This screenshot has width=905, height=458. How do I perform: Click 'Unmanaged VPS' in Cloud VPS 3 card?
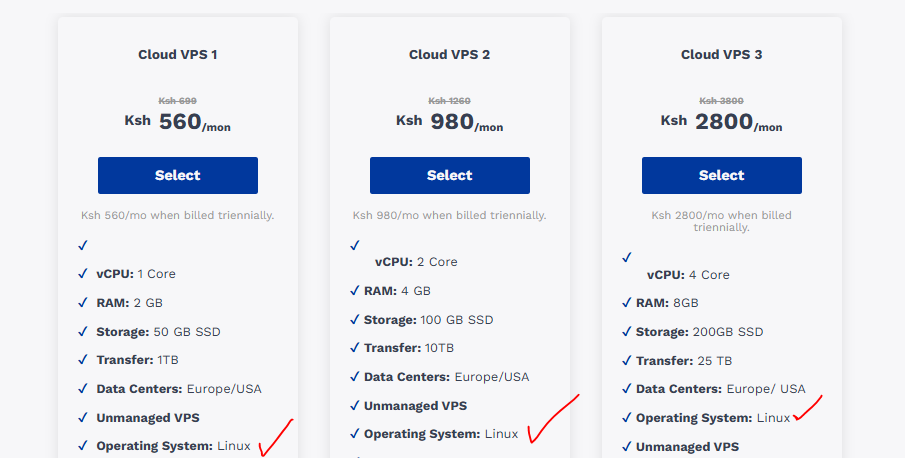[x=687, y=446]
